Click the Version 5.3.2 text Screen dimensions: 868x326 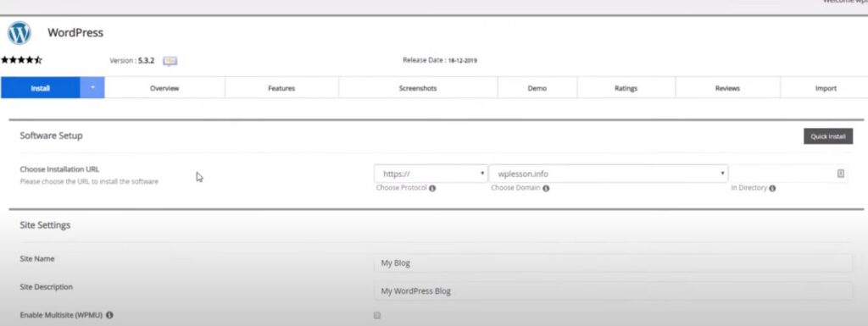(x=131, y=61)
